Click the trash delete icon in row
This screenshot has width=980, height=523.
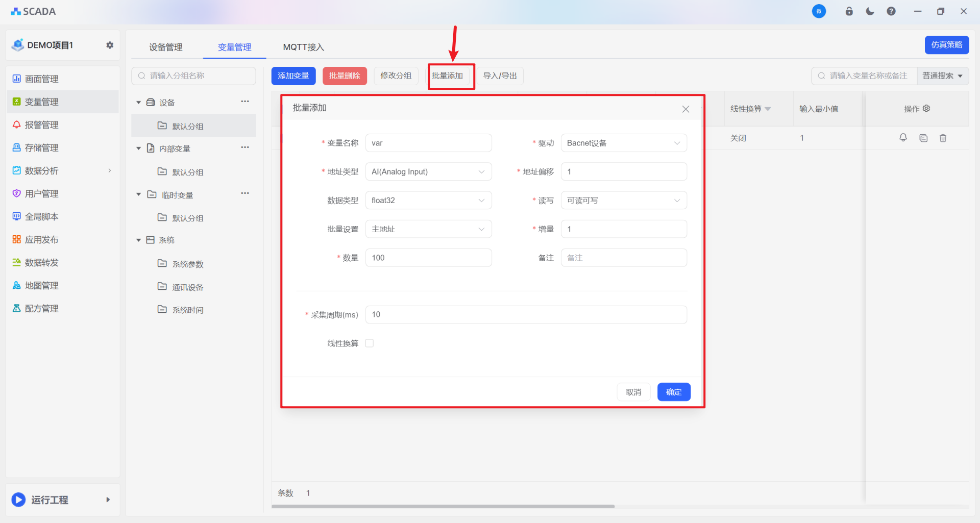click(x=943, y=138)
